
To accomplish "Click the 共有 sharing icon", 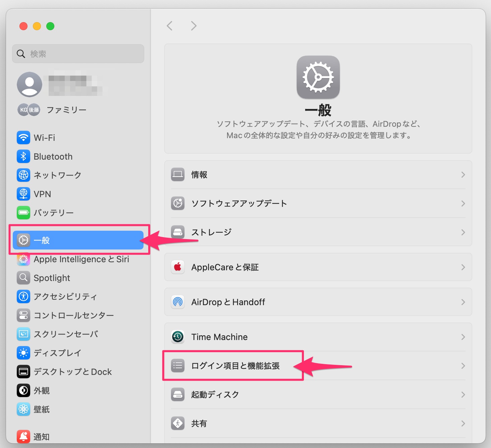I will (178, 423).
